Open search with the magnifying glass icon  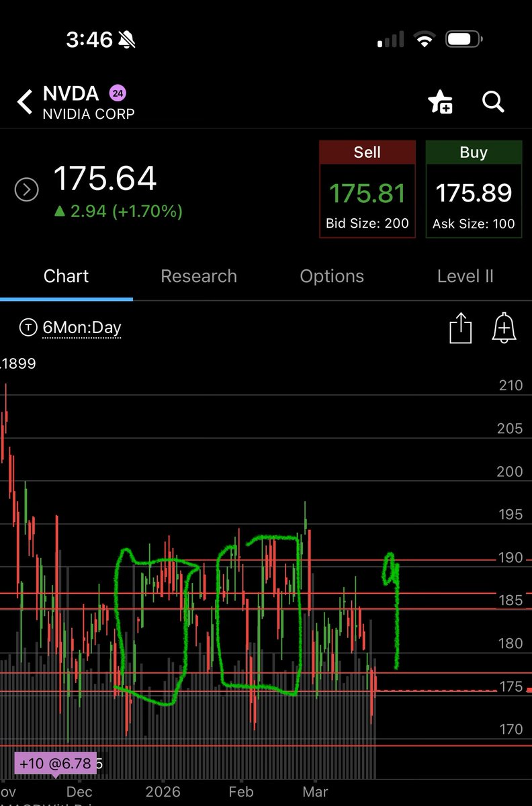coord(493,102)
